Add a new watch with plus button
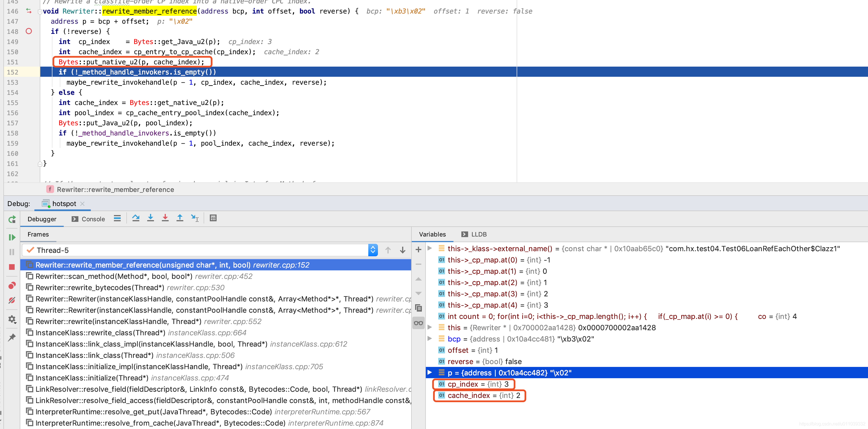This screenshot has width=868, height=429. [x=418, y=249]
